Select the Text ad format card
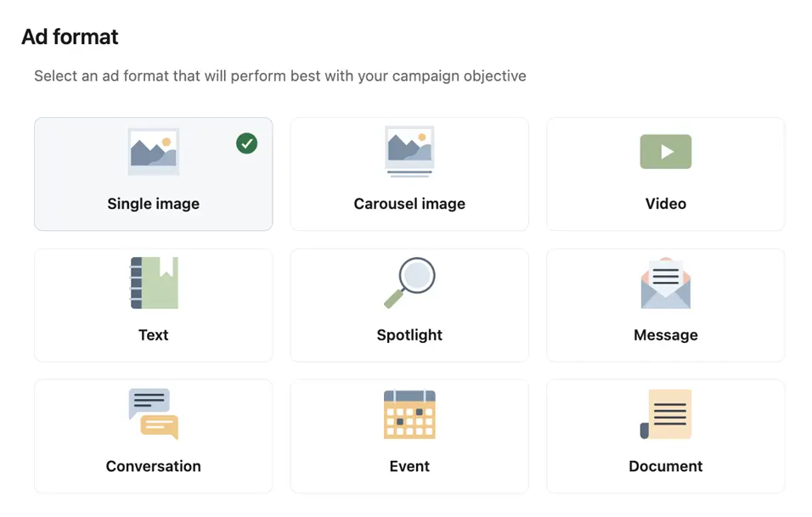The width and height of the screenshot is (812, 517). point(153,305)
